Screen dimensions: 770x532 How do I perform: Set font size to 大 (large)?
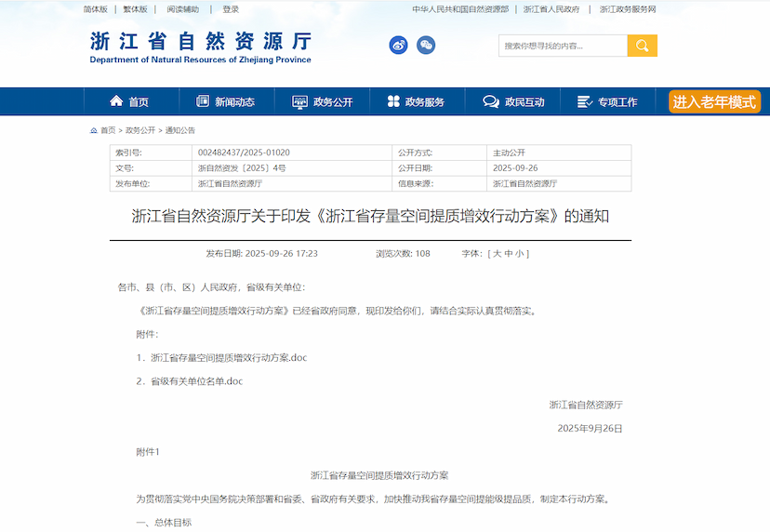coord(497,253)
